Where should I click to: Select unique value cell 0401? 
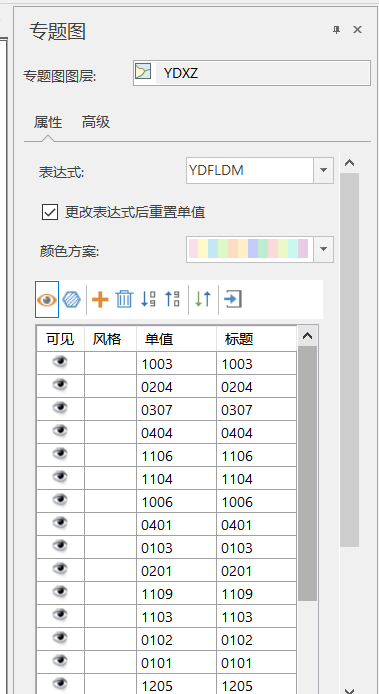pyautogui.click(x=176, y=524)
